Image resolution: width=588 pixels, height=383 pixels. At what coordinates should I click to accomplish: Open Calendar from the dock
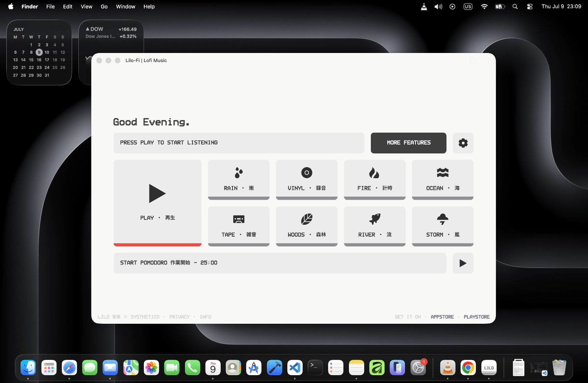tap(213, 368)
